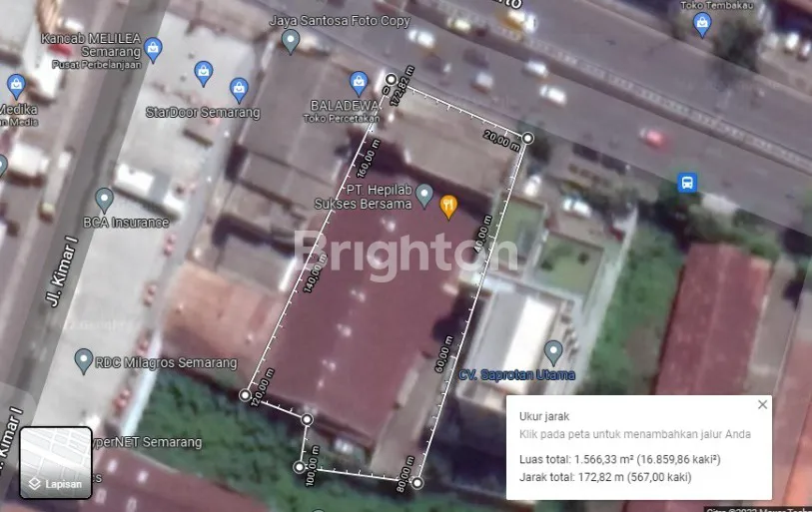
Task: Click the Medika shopping bag pin
Action: [15, 86]
